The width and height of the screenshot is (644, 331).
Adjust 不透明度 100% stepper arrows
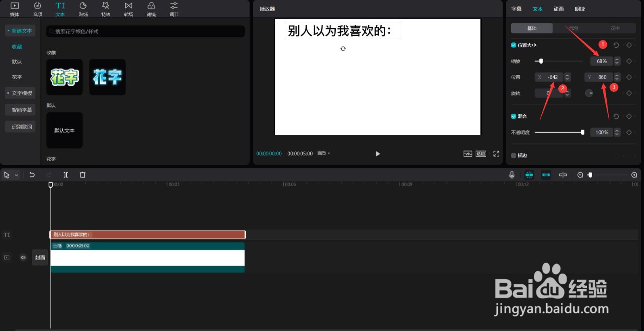pyautogui.click(x=617, y=132)
